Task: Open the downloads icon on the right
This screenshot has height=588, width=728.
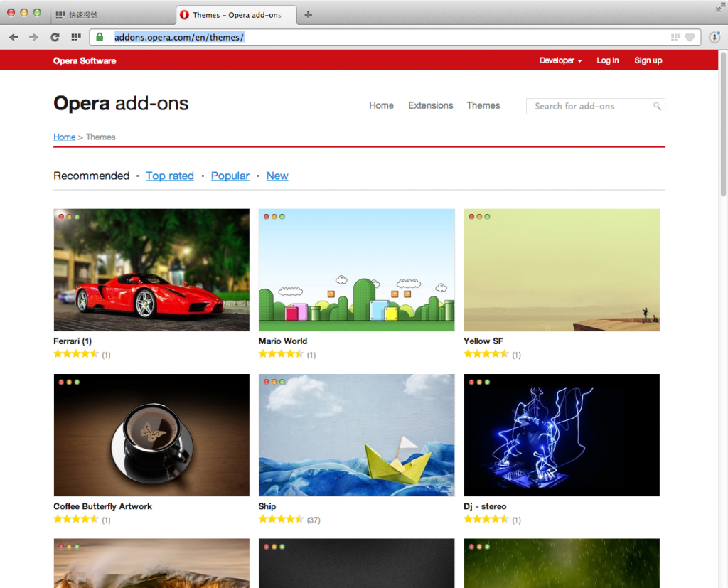Action: pos(714,37)
